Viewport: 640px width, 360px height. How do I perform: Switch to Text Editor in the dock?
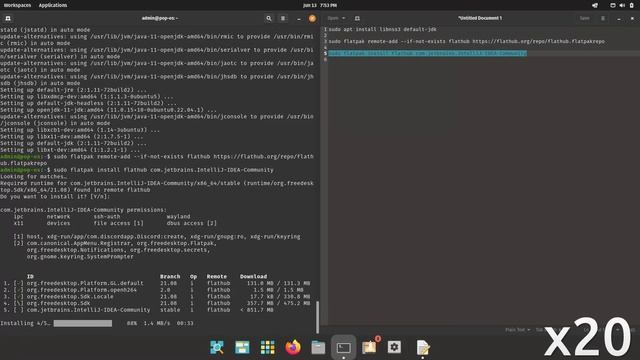(423, 348)
